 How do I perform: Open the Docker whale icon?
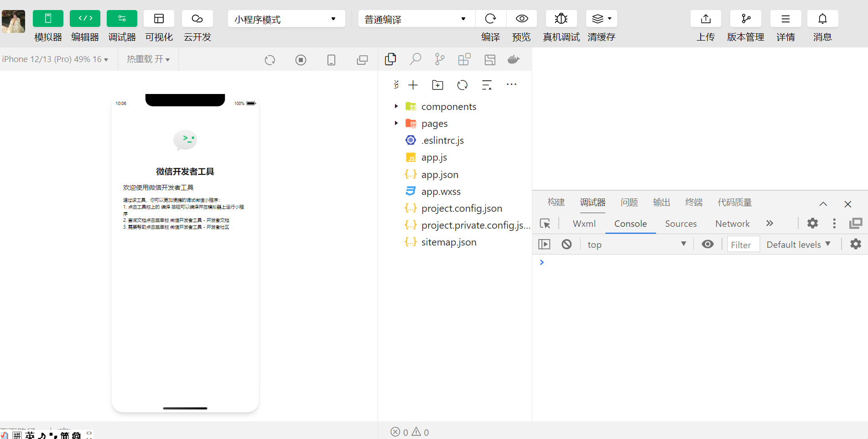514,59
